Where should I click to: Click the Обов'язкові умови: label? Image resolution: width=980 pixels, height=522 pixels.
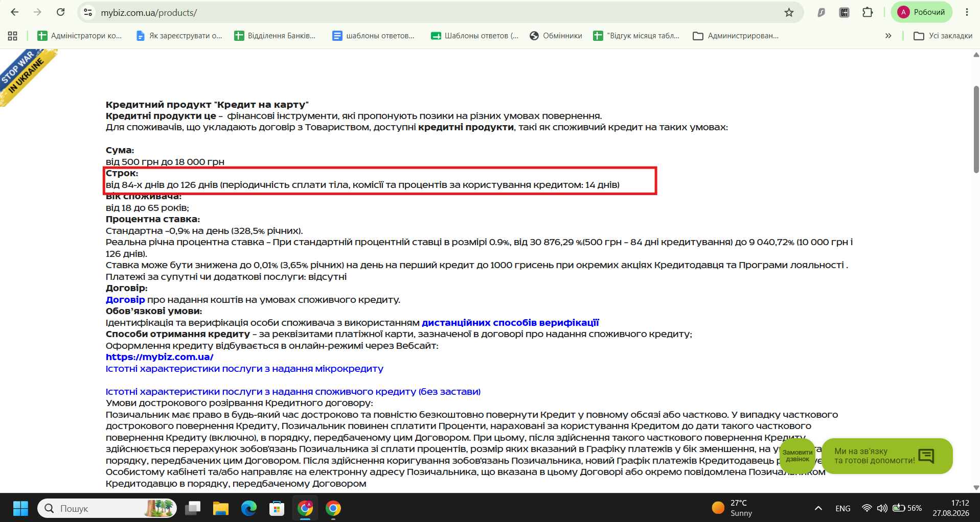coord(154,311)
